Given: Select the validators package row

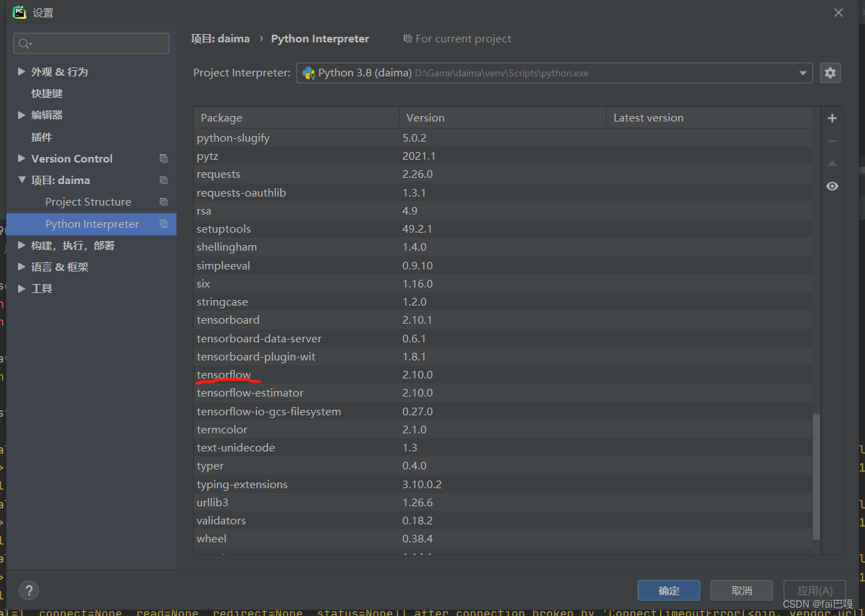Looking at the screenshot, I should coord(503,520).
